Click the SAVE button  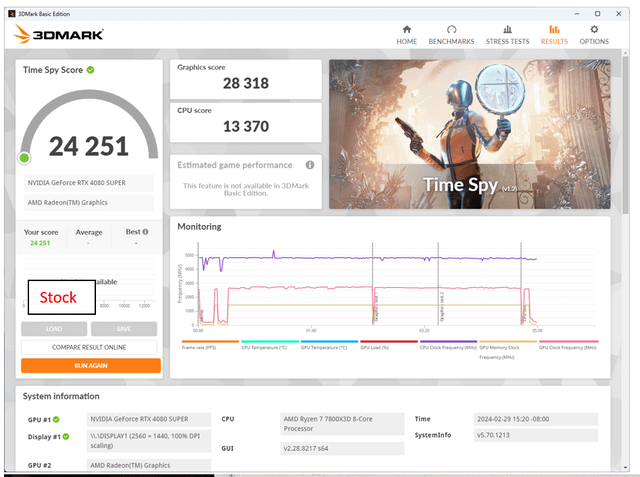pos(124,329)
